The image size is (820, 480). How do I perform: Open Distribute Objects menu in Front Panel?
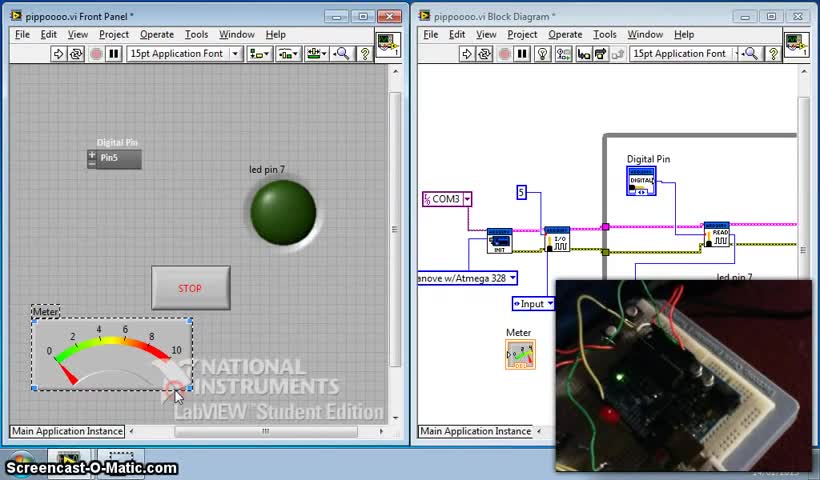[x=288, y=54]
